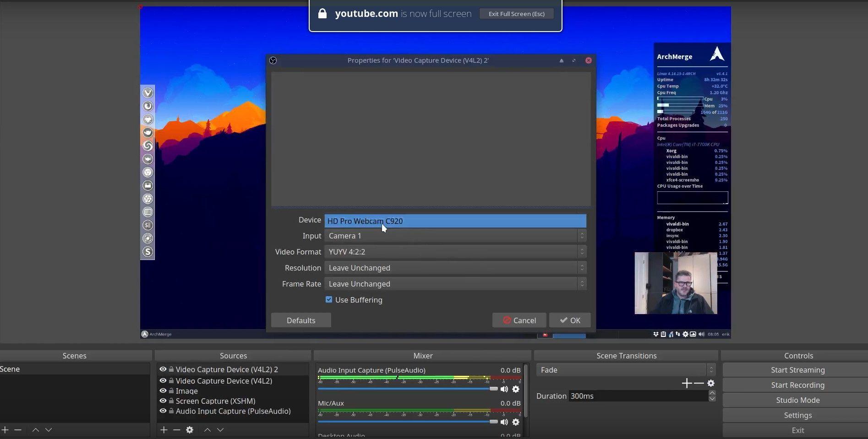Add a new scene with the plus icon

pyautogui.click(x=5, y=430)
